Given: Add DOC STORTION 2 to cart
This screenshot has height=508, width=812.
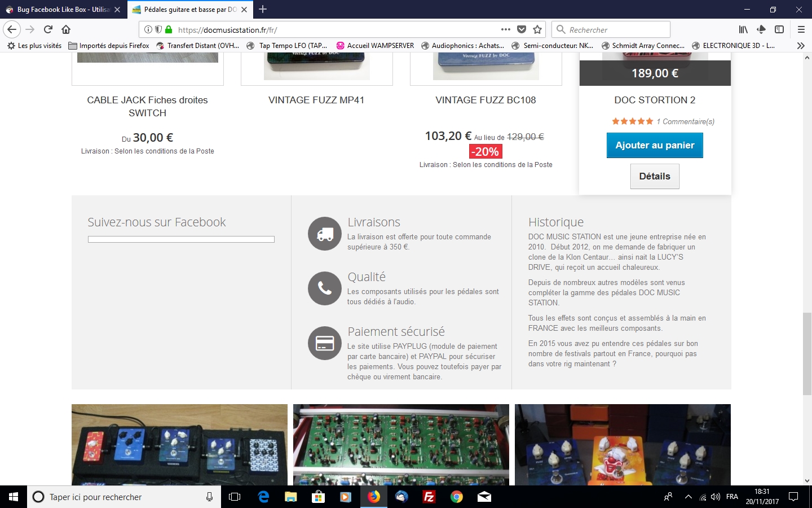Looking at the screenshot, I should [x=655, y=145].
